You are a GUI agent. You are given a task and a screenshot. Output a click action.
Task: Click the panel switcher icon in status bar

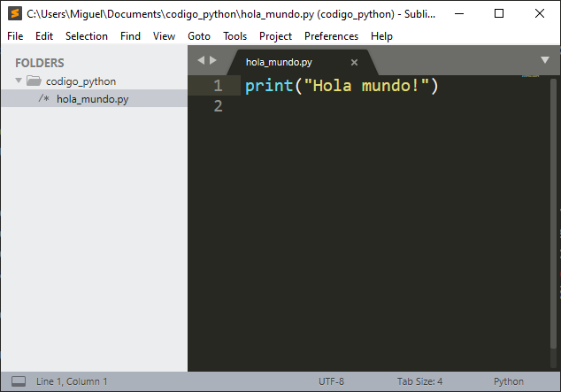point(18,381)
